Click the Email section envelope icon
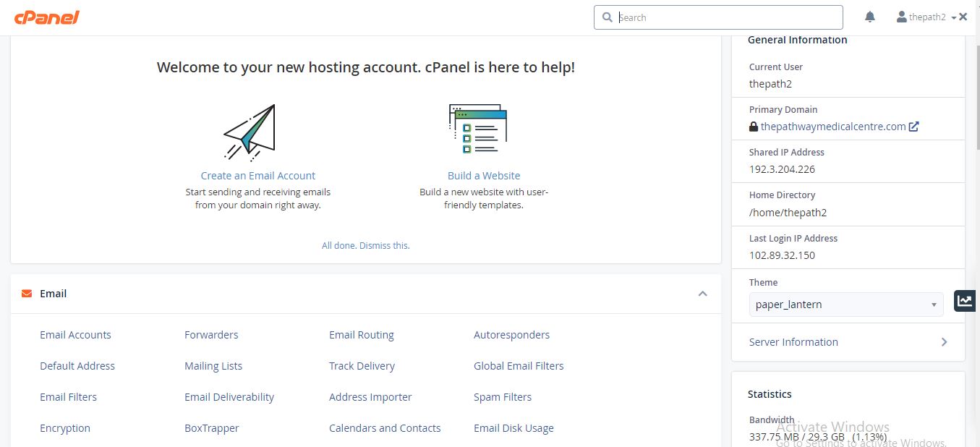 (27, 294)
